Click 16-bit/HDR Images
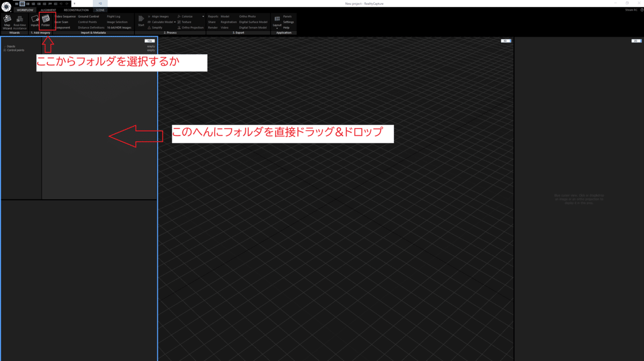The width and height of the screenshot is (644, 361). click(x=119, y=27)
